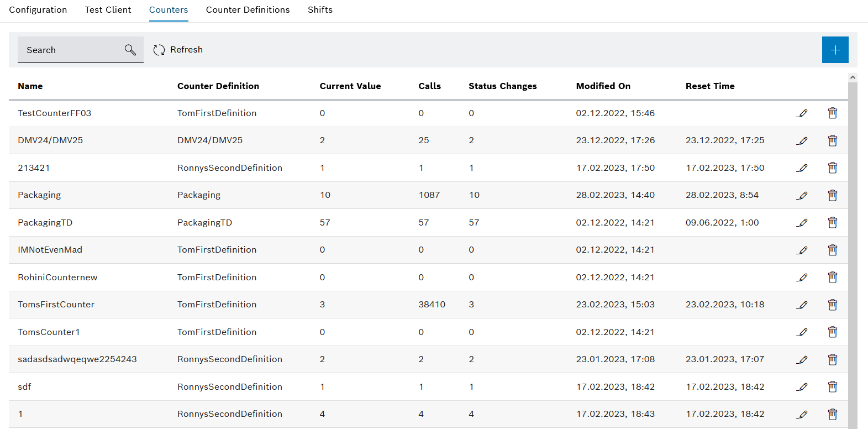Switch to the Counter Definitions tab
The height and width of the screenshot is (429, 868).
pyautogui.click(x=248, y=10)
